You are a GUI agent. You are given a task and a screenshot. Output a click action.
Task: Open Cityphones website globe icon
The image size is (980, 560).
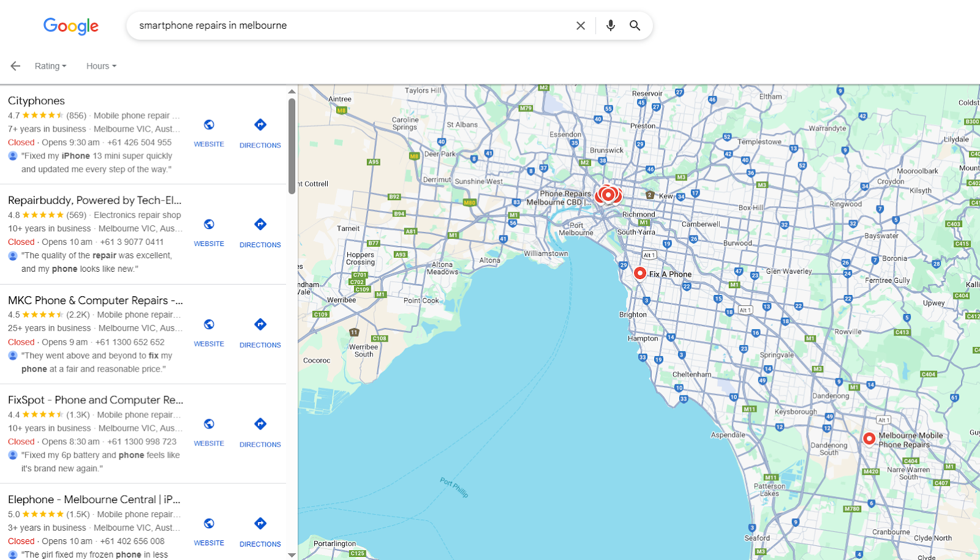209,125
